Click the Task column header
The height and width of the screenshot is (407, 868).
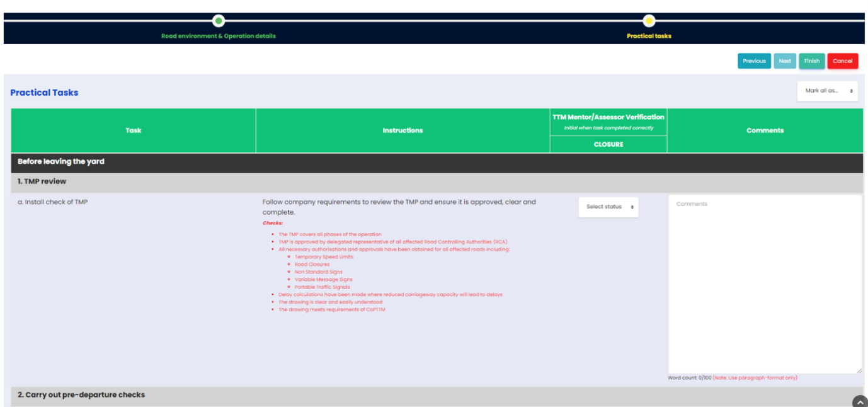point(134,130)
